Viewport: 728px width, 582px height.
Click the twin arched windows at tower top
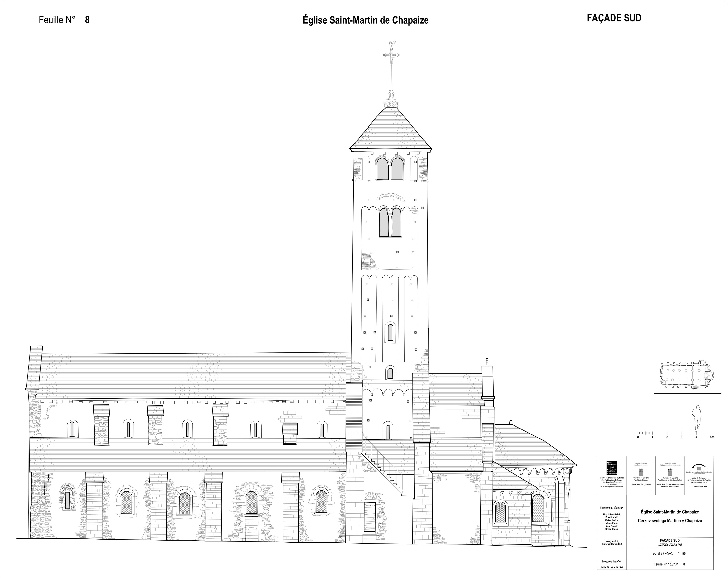tap(390, 168)
